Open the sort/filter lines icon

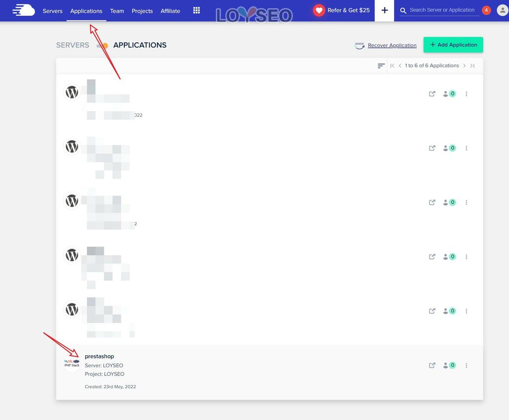[381, 66]
